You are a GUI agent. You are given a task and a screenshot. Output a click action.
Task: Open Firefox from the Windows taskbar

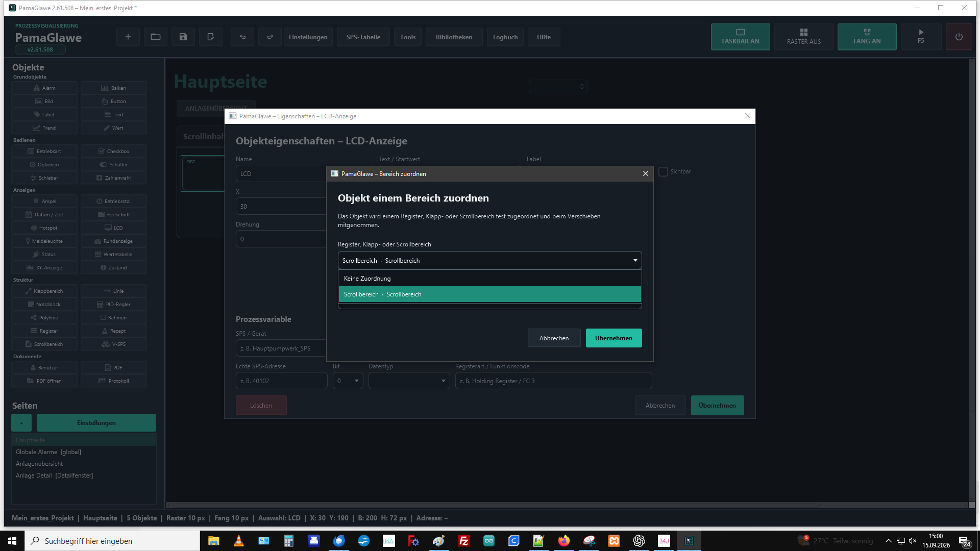pos(563,541)
